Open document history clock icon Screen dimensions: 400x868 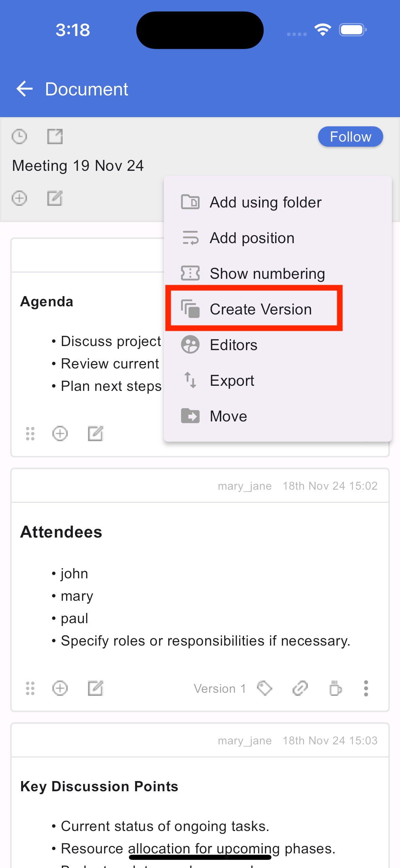click(19, 137)
